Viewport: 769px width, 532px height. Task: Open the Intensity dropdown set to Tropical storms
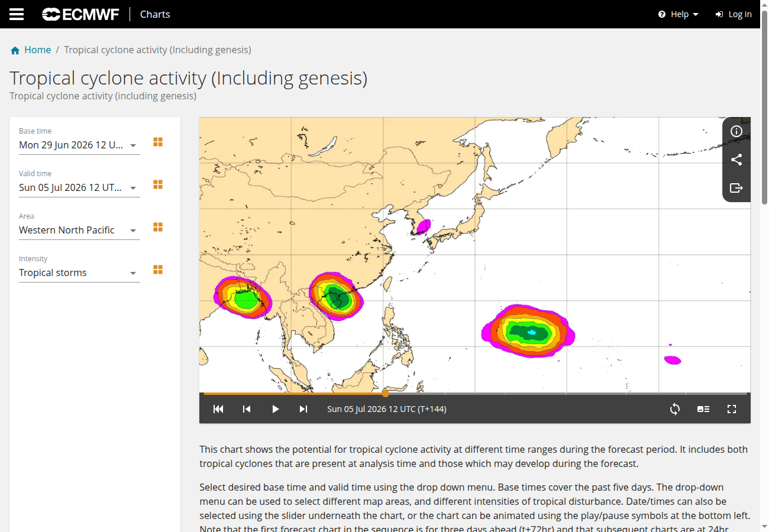[79, 273]
